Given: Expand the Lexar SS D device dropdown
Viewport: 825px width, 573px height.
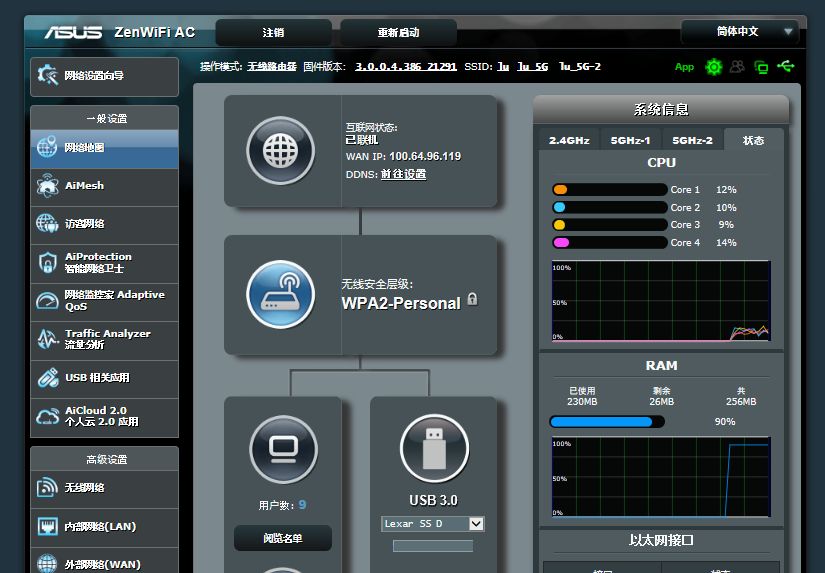Looking at the screenshot, I should pyautogui.click(x=476, y=524).
